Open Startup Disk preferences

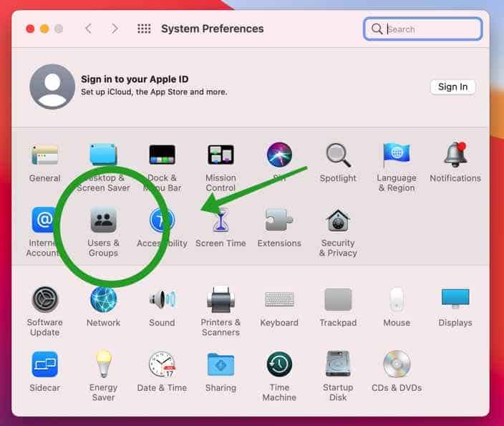[x=338, y=364]
